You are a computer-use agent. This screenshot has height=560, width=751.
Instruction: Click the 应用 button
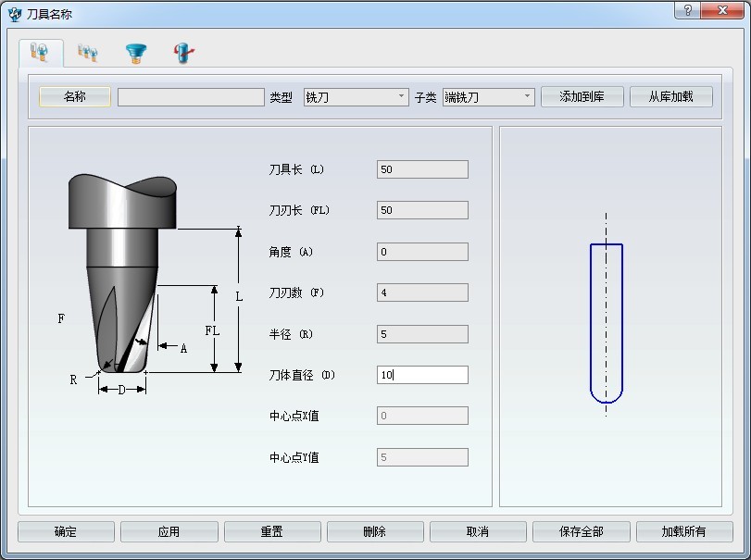(x=169, y=531)
